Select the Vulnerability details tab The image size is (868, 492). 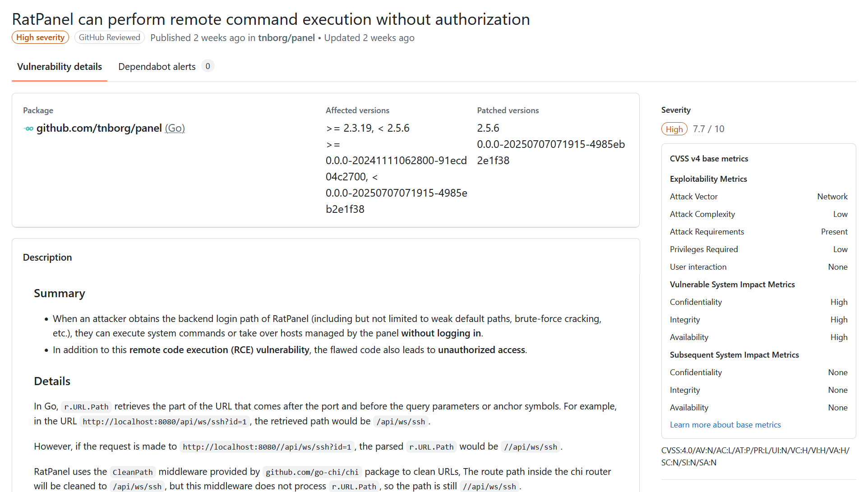click(60, 67)
